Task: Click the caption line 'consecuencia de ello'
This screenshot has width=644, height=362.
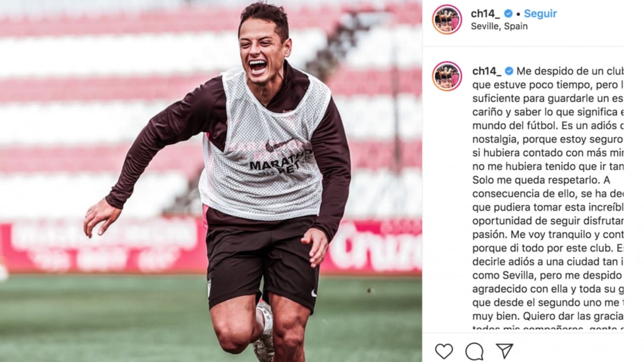Action: 547,194
